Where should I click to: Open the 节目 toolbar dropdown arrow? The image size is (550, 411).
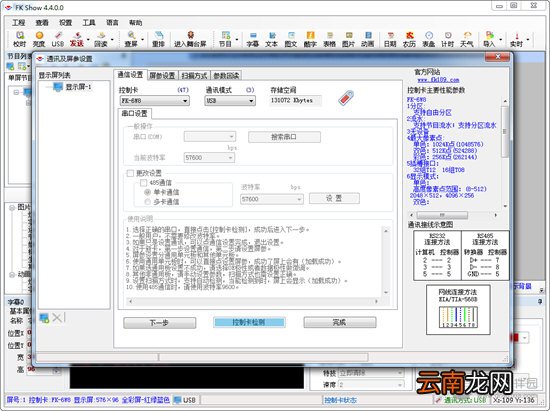point(237,39)
